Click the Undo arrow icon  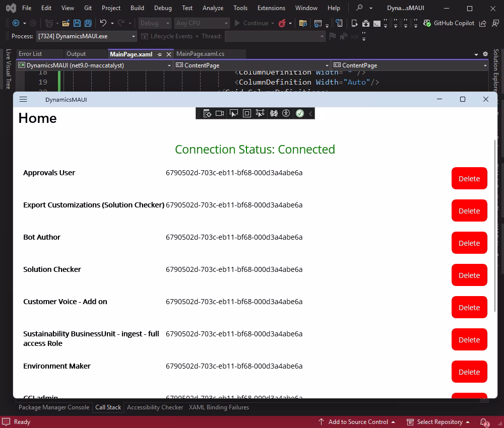coord(103,23)
